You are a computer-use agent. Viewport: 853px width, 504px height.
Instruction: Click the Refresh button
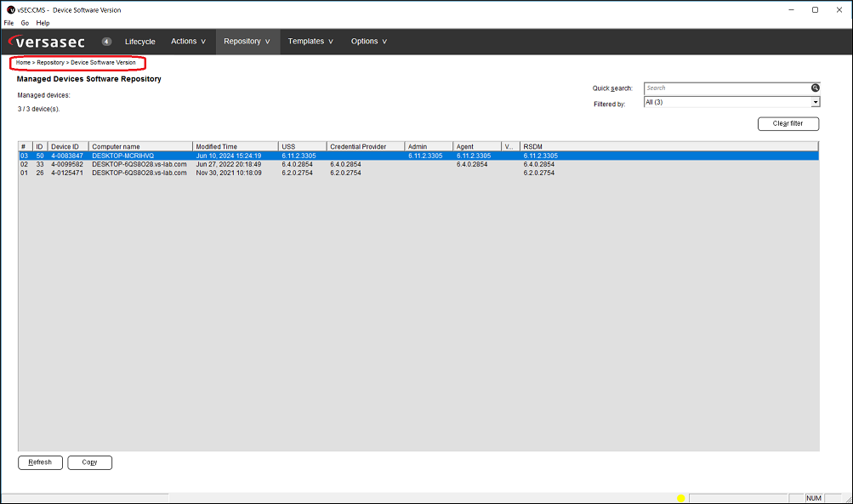pos(40,462)
